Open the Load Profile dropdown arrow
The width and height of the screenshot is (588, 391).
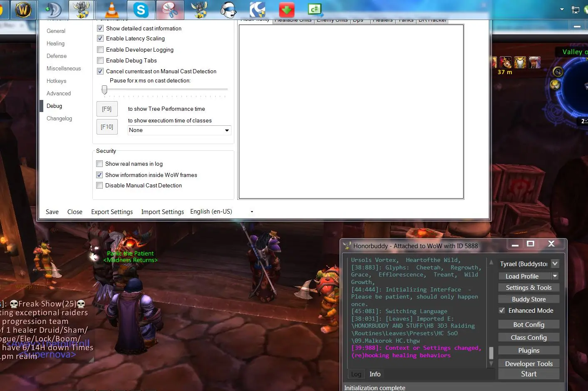(x=555, y=276)
